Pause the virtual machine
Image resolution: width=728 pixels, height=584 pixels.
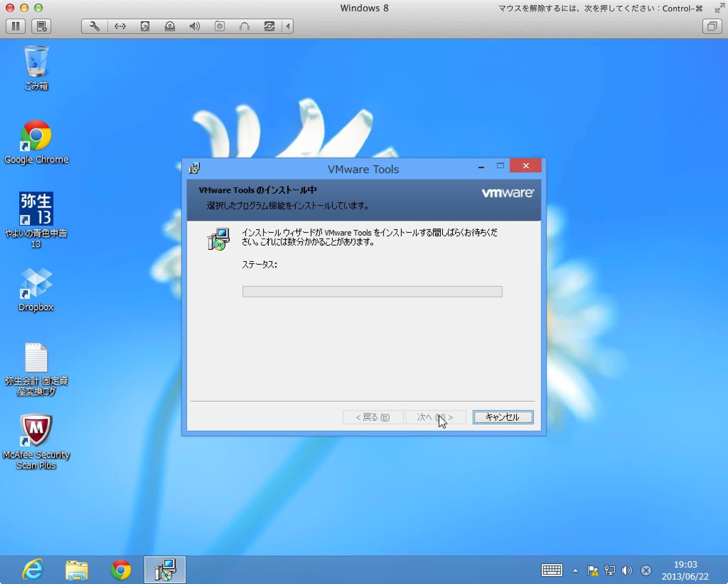(x=16, y=26)
